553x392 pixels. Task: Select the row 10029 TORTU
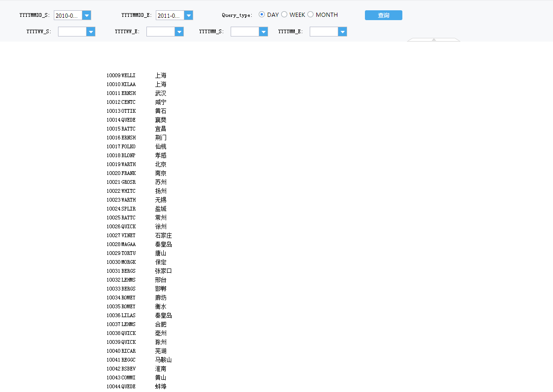pos(137,253)
